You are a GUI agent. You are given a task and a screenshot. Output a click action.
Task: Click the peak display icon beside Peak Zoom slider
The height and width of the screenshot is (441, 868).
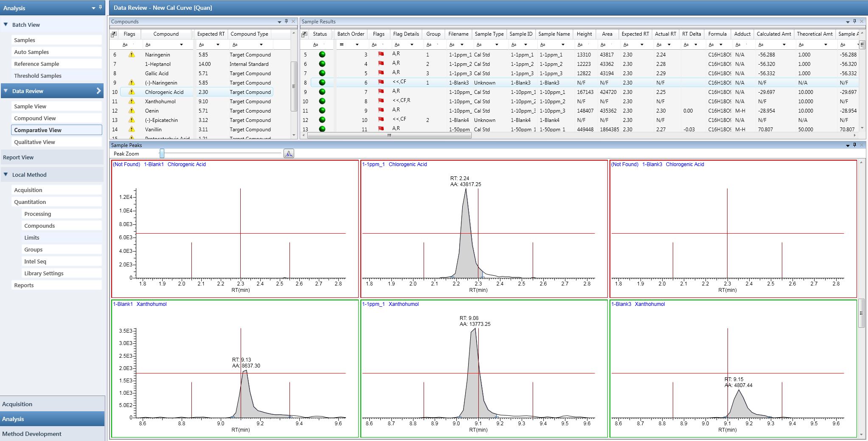coord(289,153)
